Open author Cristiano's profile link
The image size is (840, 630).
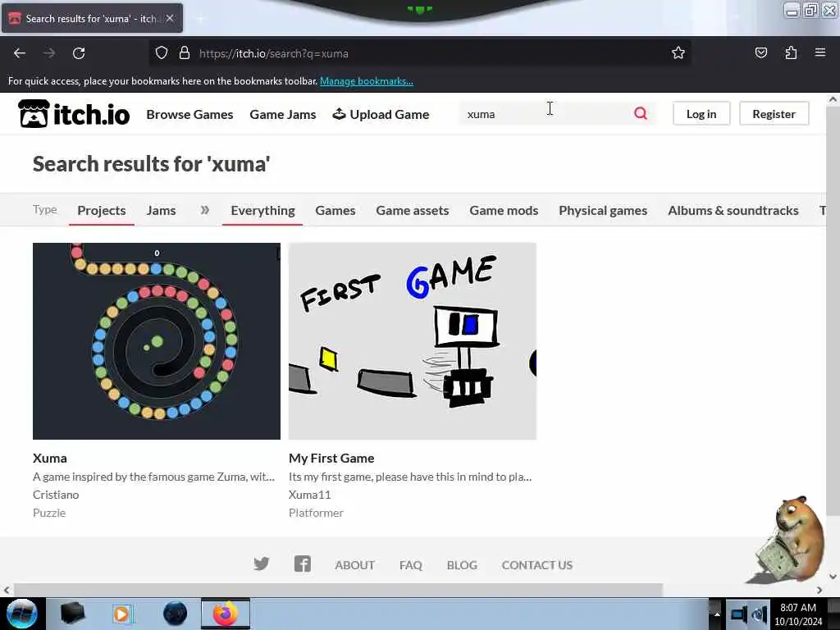pos(56,495)
